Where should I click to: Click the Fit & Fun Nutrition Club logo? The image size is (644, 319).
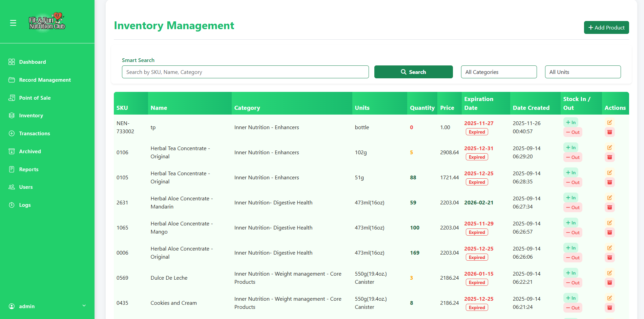click(x=47, y=22)
